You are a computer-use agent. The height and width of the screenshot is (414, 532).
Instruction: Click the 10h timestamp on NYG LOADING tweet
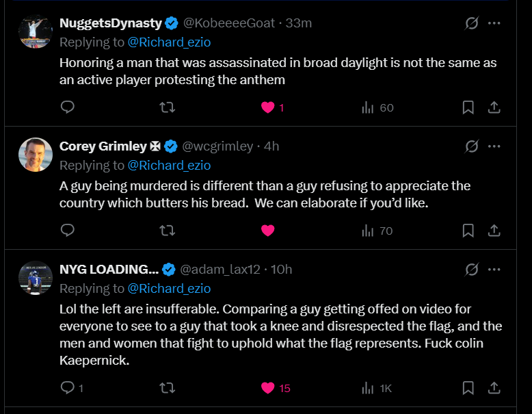coord(282,270)
